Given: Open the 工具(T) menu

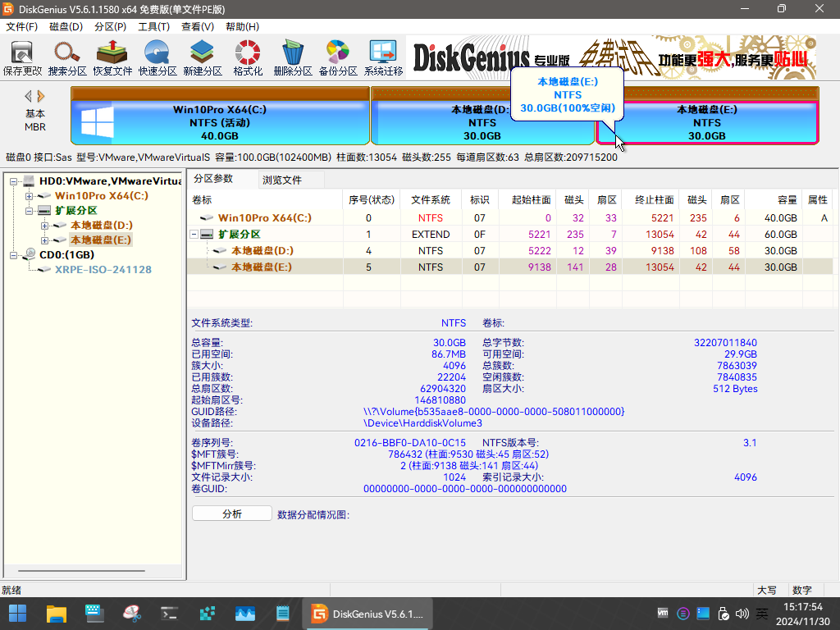Looking at the screenshot, I should tap(153, 27).
